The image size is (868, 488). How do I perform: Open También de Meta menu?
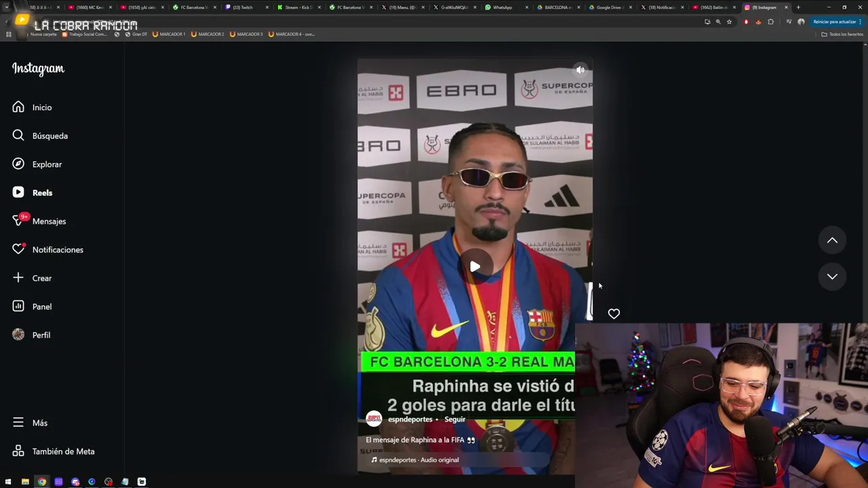(53, 451)
